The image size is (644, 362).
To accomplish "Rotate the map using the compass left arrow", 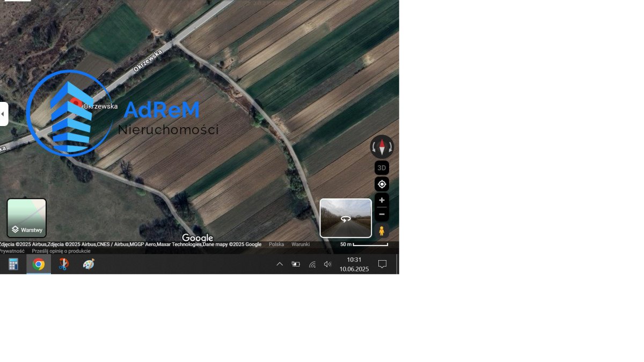I will [x=374, y=146].
